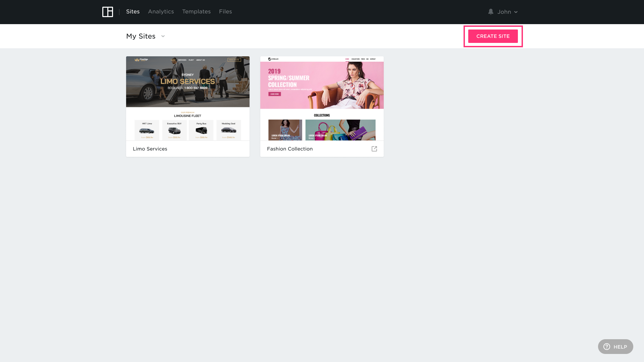Click the question mark help icon

tap(607, 347)
